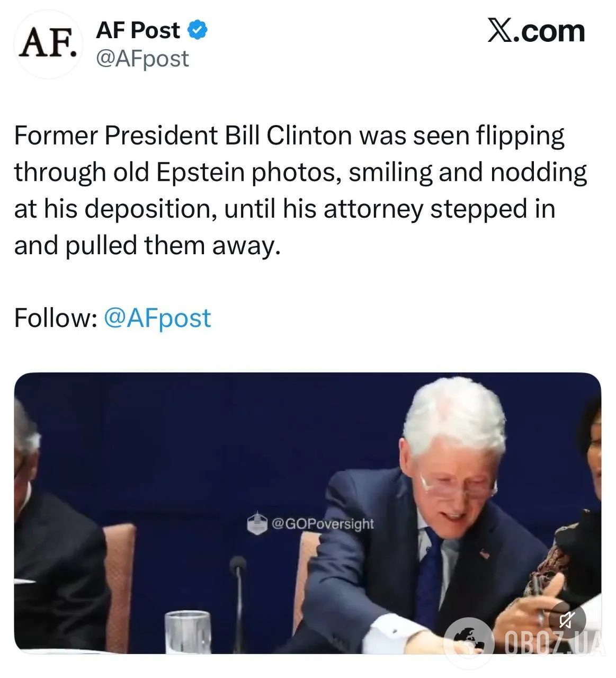Click the "Follow:" label text
This screenshot has width=616, height=678.
(55, 318)
